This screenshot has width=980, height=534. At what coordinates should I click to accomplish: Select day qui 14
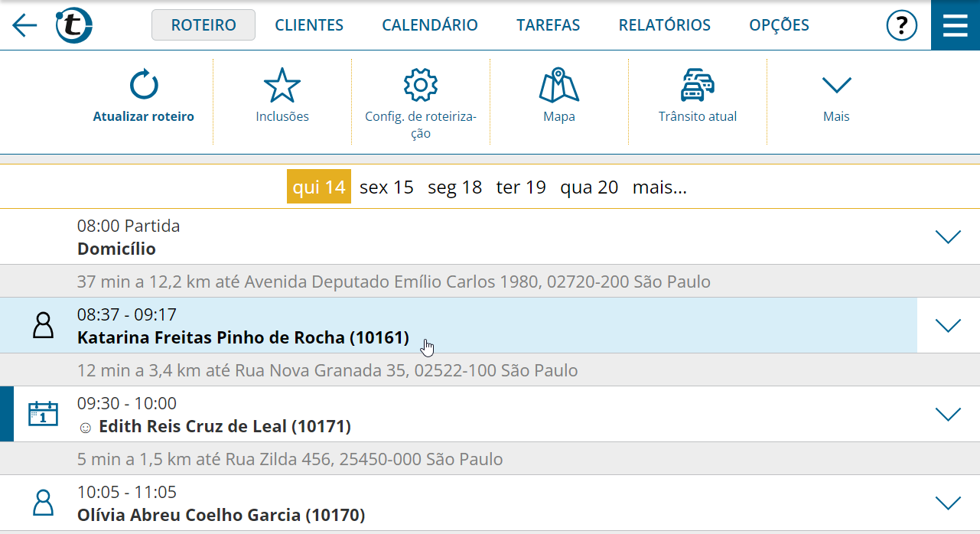click(319, 187)
